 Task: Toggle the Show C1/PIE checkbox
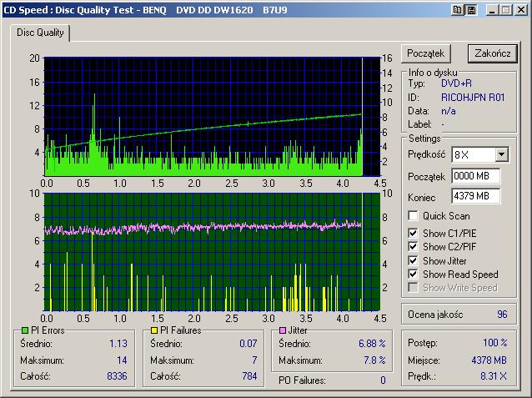pyautogui.click(x=413, y=234)
